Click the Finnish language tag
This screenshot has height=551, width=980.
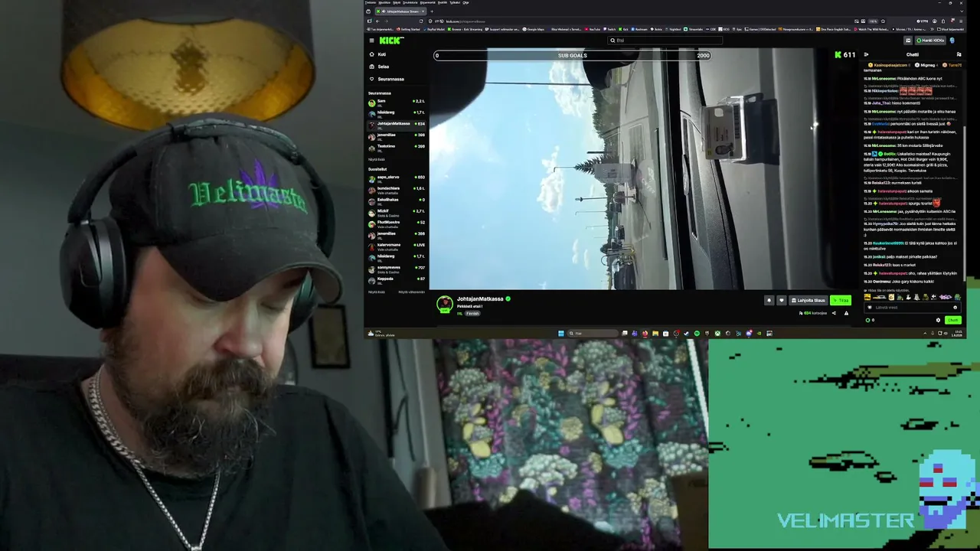click(473, 313)
